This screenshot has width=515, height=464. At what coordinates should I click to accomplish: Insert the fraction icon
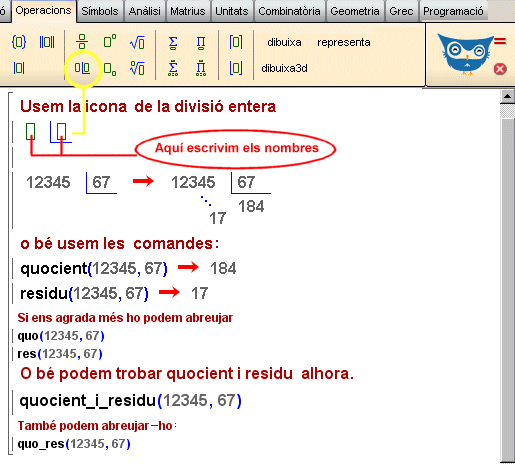coord(82,42)
